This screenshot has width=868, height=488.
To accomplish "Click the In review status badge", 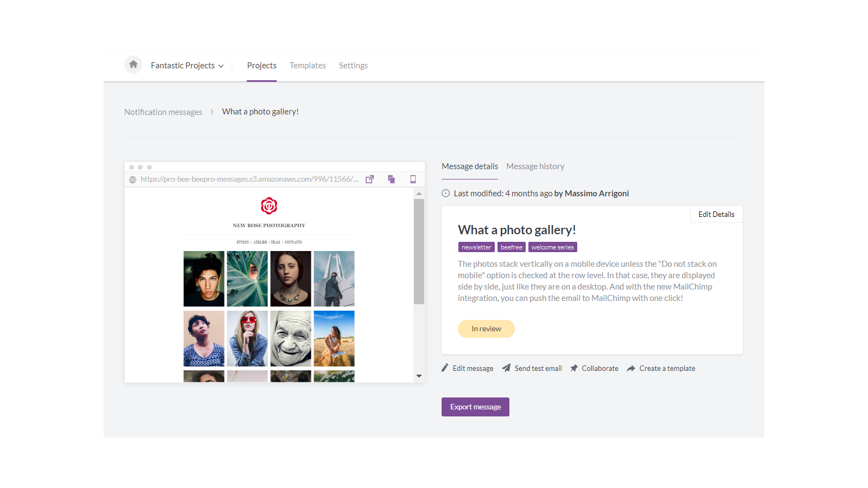I will click(486, 329).
